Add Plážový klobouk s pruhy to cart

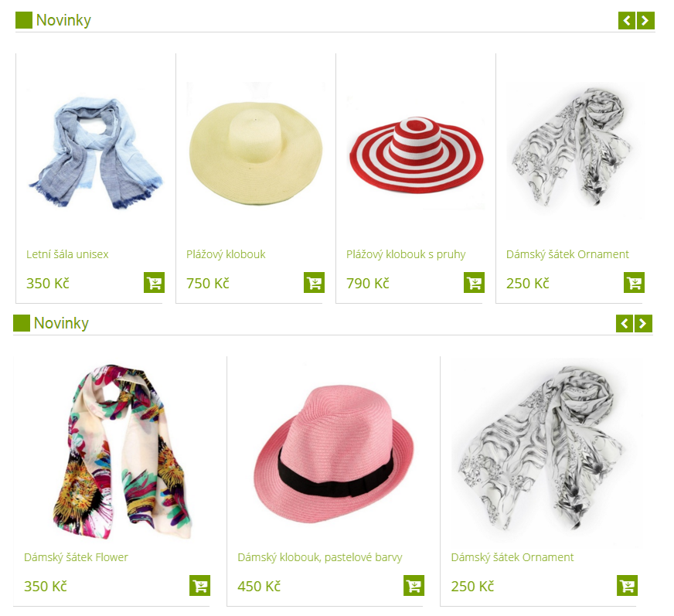(x=474, y=282)
